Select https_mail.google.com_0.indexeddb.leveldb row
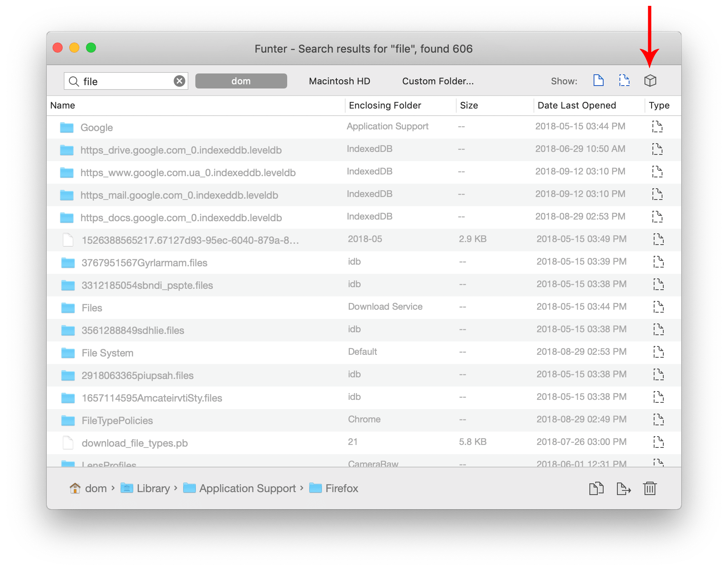This screenshot has width=728, height=571. [364, 195]
